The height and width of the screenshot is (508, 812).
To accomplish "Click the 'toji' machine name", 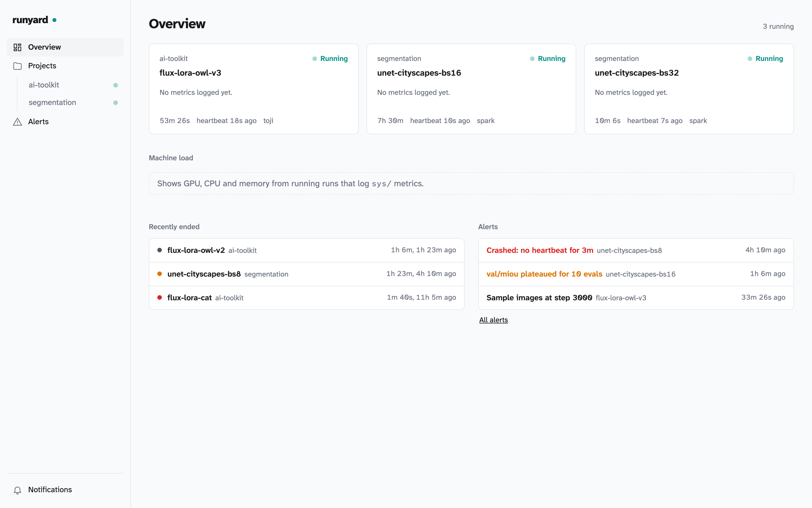I will click(x=268, y=121).
